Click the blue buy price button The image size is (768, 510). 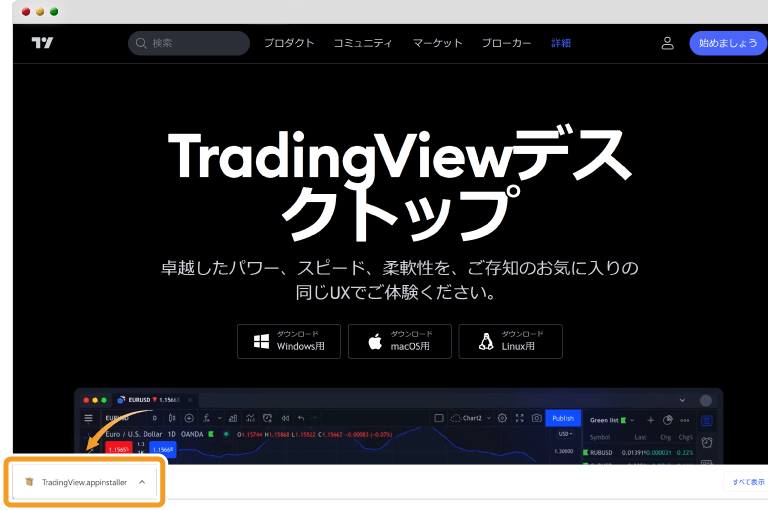coord(163,449)
